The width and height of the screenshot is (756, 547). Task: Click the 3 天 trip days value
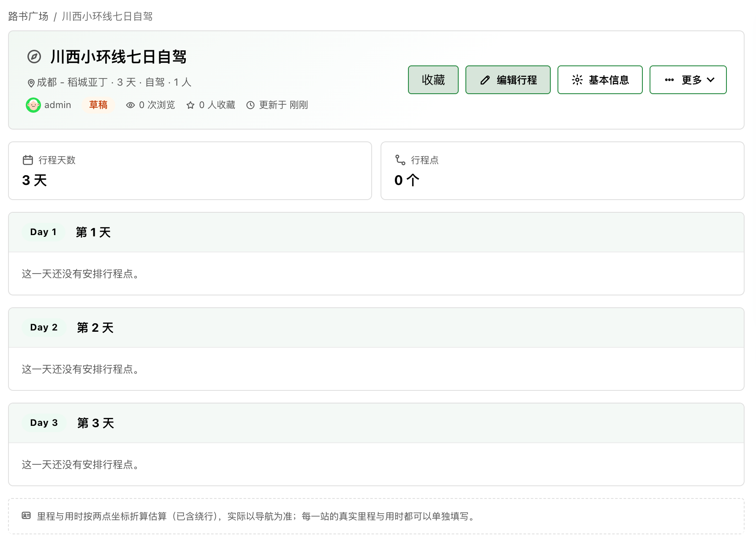(x=35, y=181)
